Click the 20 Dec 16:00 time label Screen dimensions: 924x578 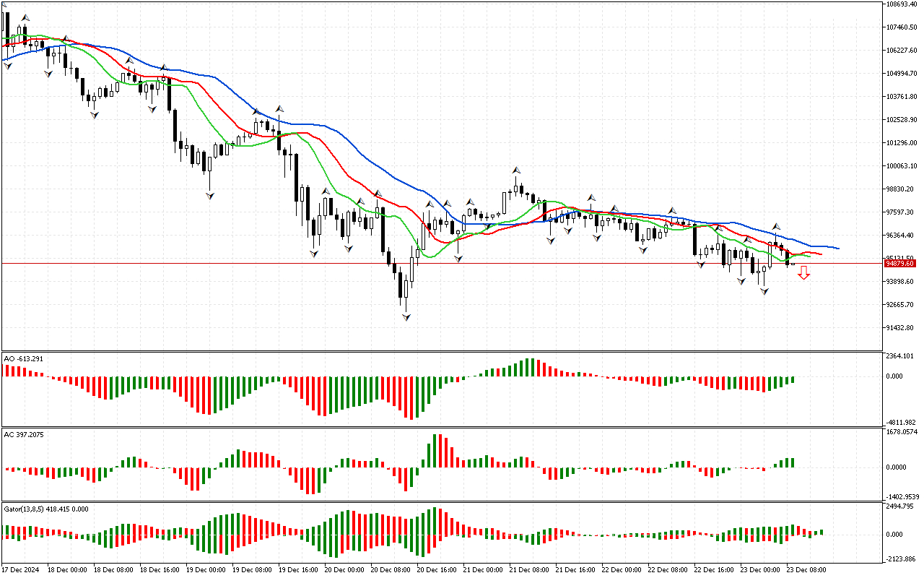pyautogui.click(x=436, y=570)
